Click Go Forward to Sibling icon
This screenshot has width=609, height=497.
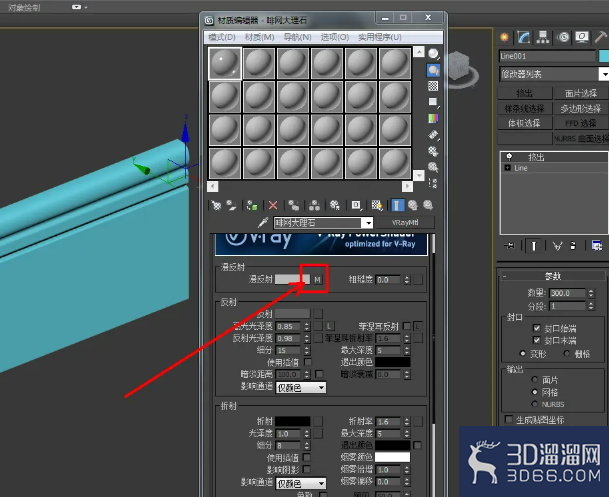pyautogui.click(x=428, y=205)
